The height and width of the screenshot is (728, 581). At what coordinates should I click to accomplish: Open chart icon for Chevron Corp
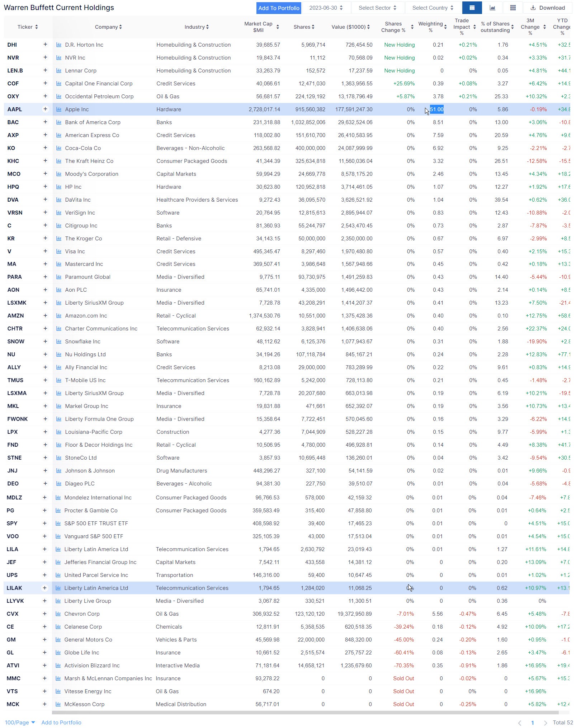tap(58, 614)
